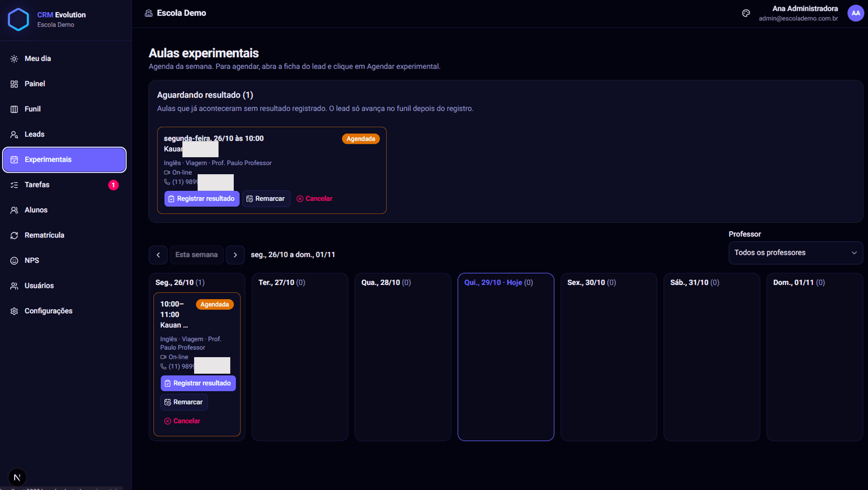Viewport: 868px width, 490px height.
Task: Open the Next.js dev tools N icon
Action: [17, 477]
